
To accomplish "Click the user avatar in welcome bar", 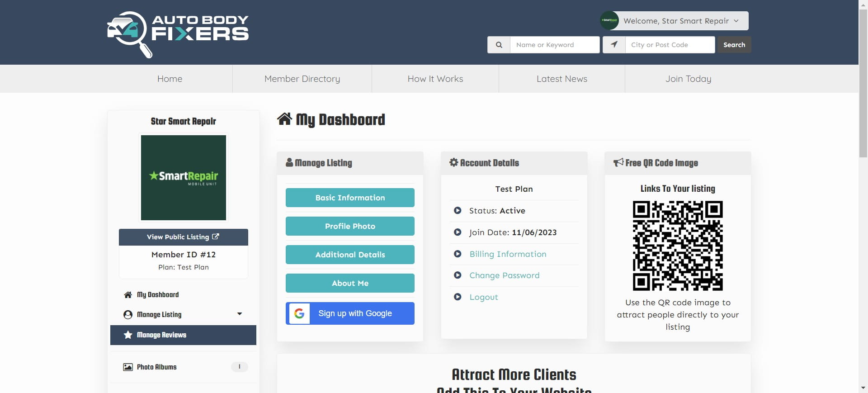I will click(x=609, y=21).
